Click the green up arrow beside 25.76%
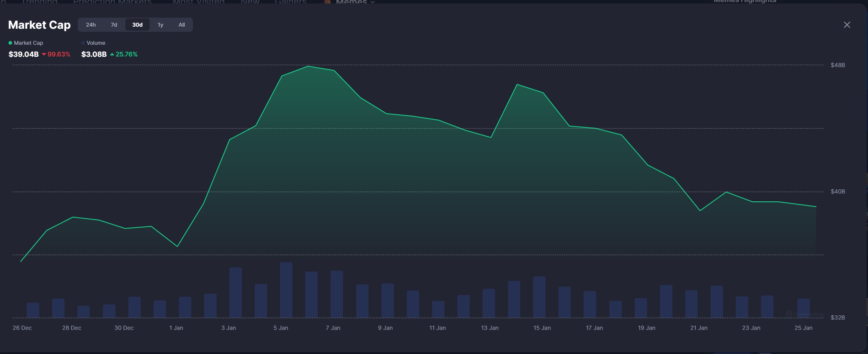Viewport: 868px width, 354px height. pos(112,54)
